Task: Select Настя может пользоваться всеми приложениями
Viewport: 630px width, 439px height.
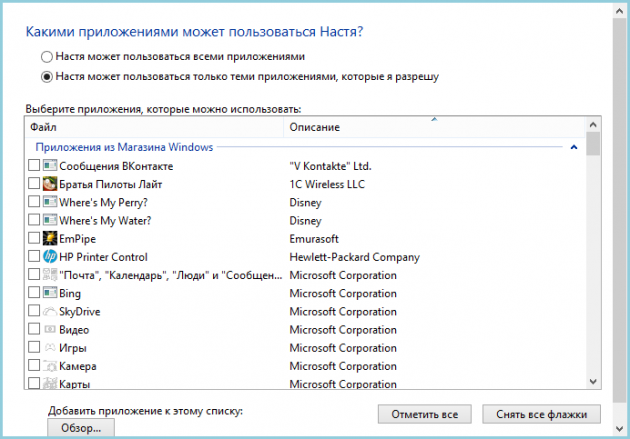Action: [47, 57]
